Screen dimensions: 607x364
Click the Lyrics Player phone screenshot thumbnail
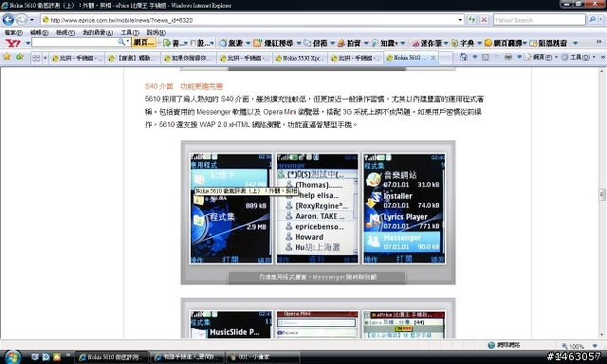coord(404,209)
